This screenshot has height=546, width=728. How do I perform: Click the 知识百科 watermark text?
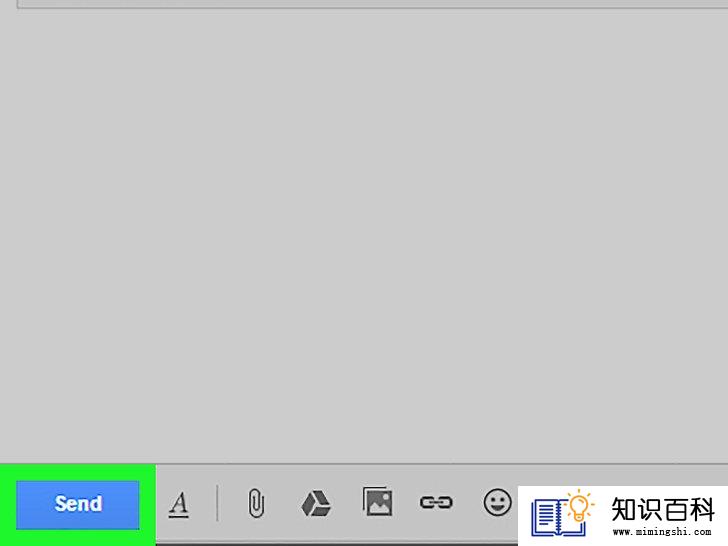click(663, 509)
